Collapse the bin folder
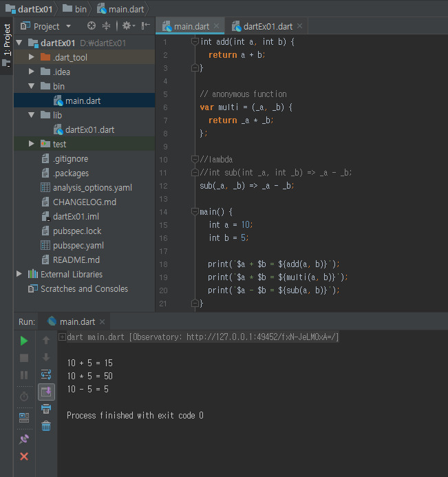 pos(32,86)
